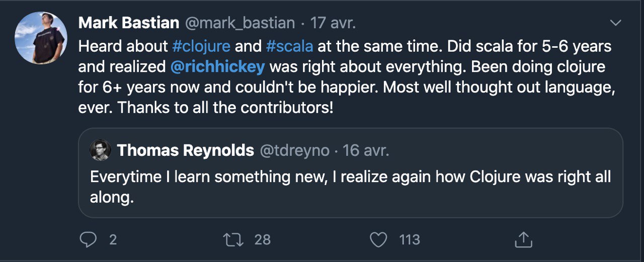Open the share tweet icon
This screenshot has width=644, height=262.
523,240
